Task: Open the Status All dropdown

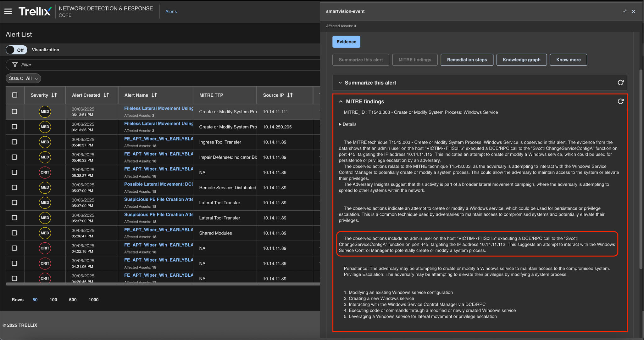Action: (23, 78)
